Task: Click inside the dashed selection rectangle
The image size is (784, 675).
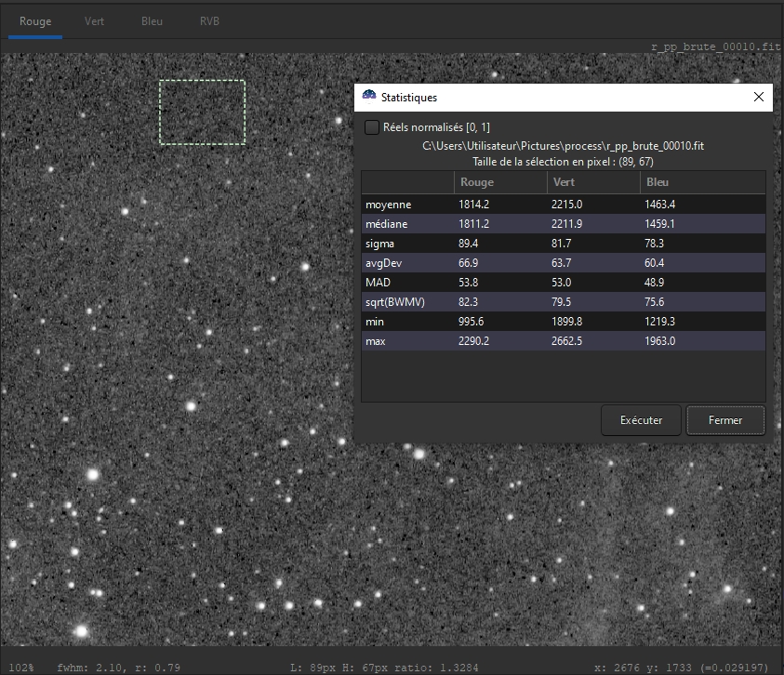Action: 202,112
